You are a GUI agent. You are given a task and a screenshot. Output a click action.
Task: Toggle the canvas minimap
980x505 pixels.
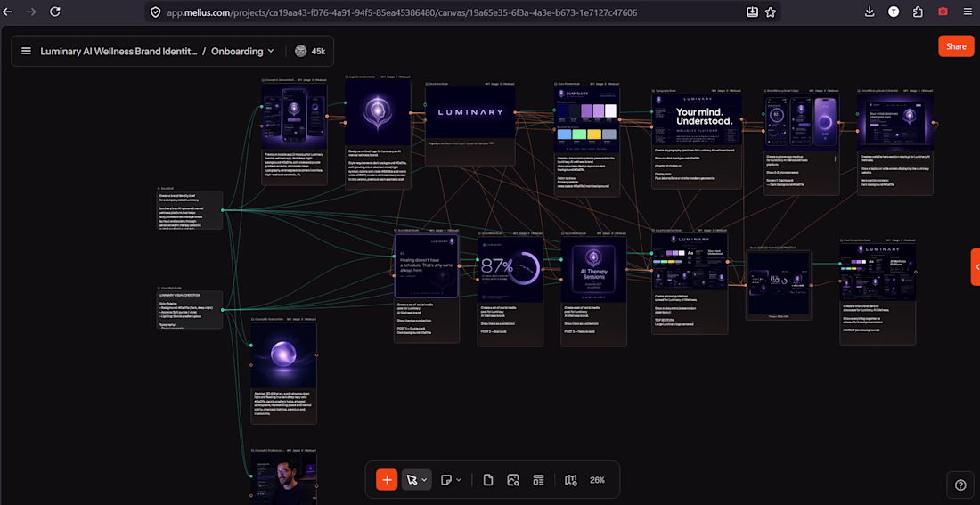tap(570, 480)
